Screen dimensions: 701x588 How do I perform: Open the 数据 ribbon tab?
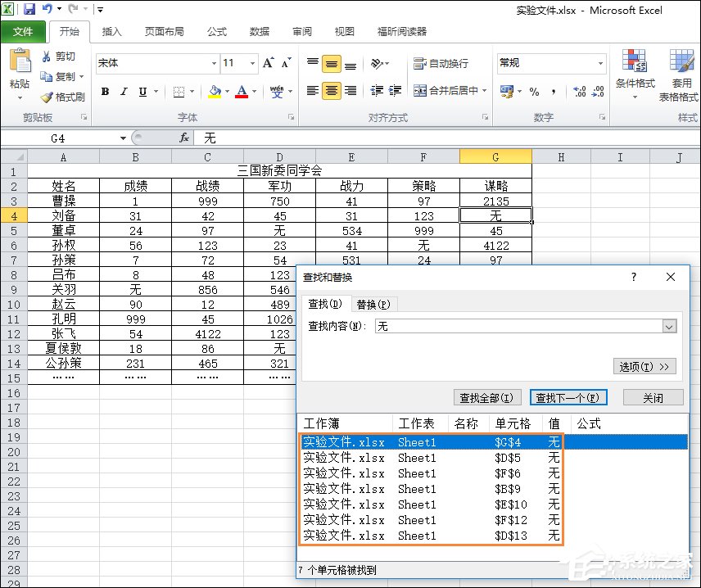tap(259, 32)
